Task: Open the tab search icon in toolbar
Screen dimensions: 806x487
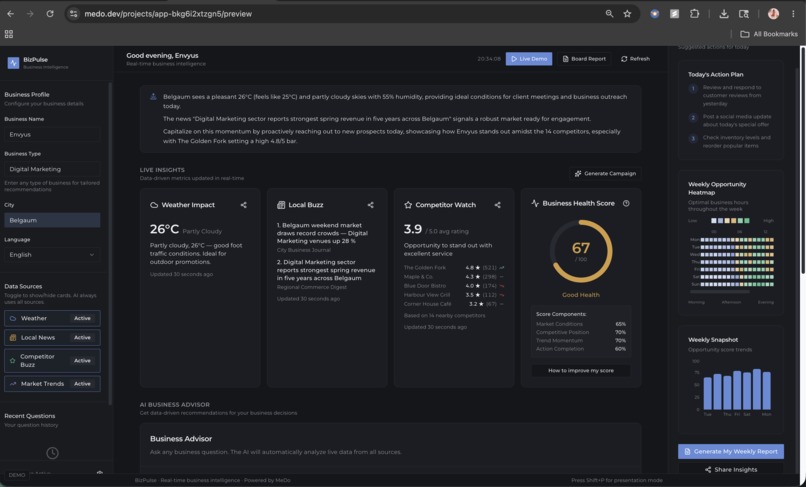Action: click(x=744, y=14)
